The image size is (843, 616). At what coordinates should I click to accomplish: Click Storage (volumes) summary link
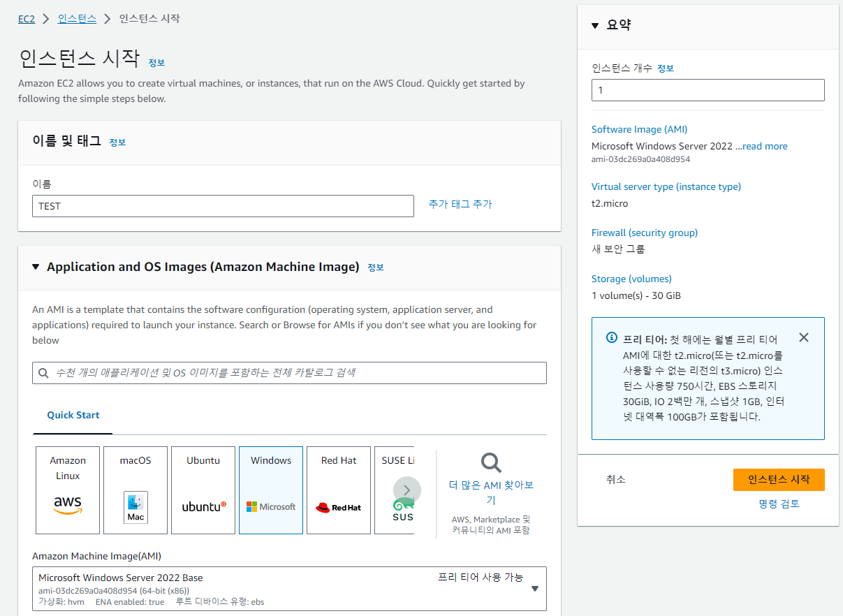(x=631, y=279)
